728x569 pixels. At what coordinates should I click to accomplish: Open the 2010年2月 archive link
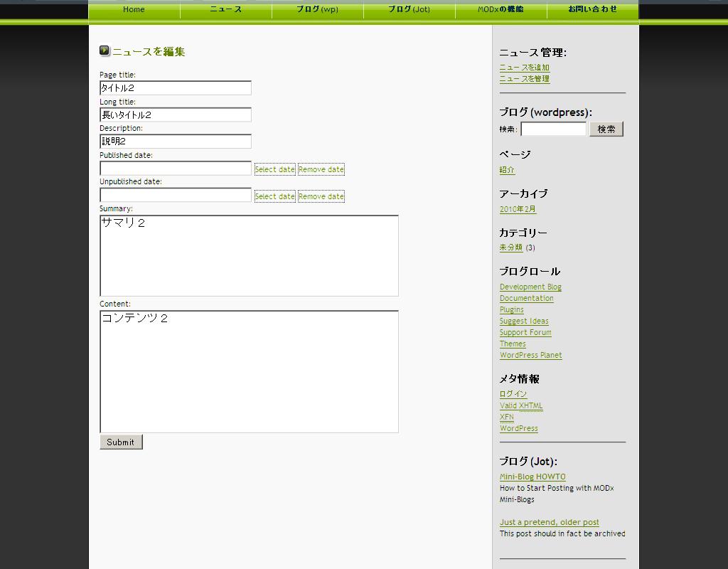[518, 209]
